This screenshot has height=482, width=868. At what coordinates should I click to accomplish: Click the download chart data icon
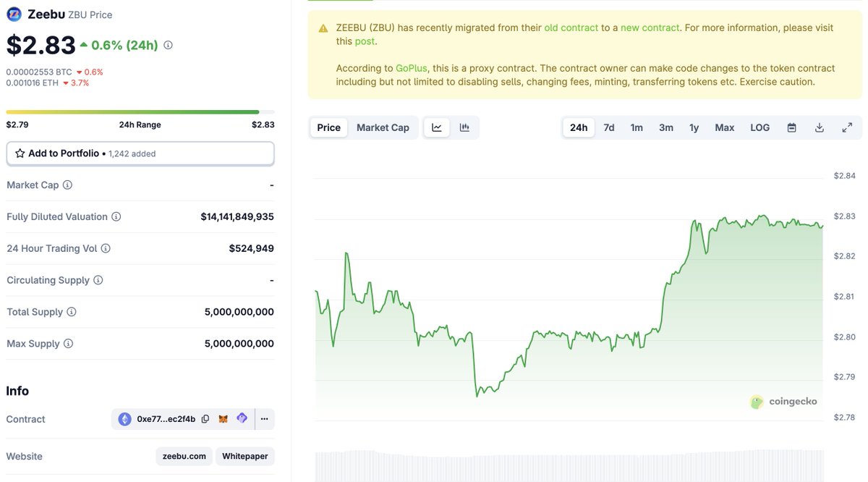(x=820, y=127)
